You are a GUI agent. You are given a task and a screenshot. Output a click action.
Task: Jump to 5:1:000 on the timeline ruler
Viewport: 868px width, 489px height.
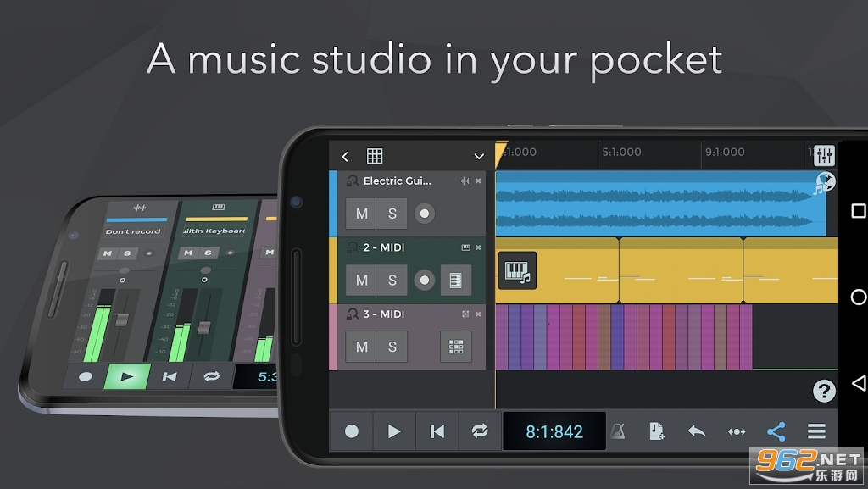click(621, 152)
